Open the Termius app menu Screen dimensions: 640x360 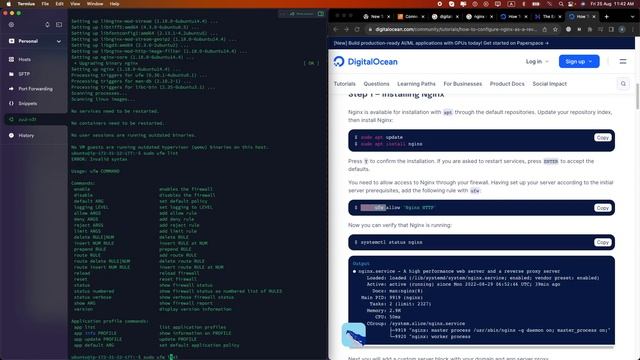point(26,4)
